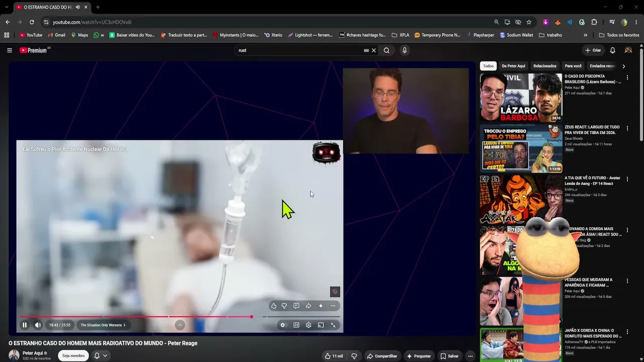Click the Criar button
The height and width of the screenshot is (362, 644).
point(593,50)
